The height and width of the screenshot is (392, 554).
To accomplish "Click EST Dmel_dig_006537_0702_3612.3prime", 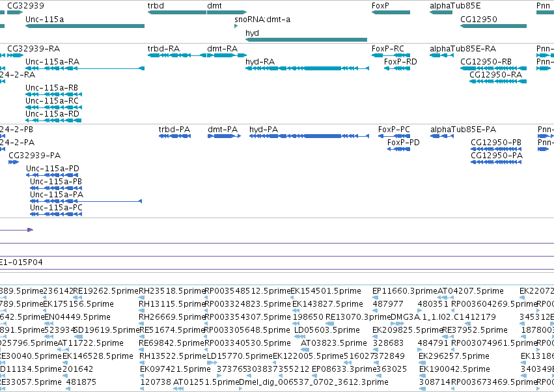I will pyautogui.click(x=314, y=382).
